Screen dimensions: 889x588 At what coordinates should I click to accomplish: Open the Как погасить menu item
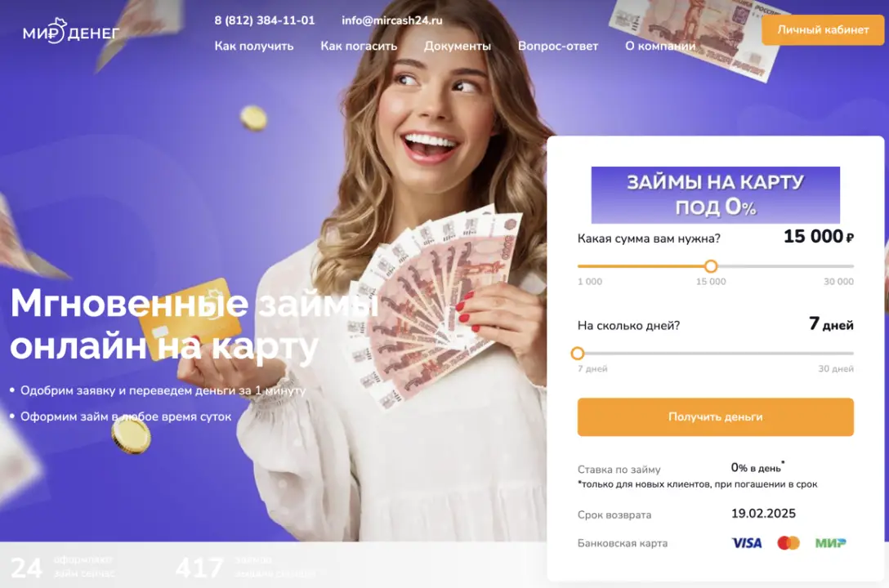(359, 46)
